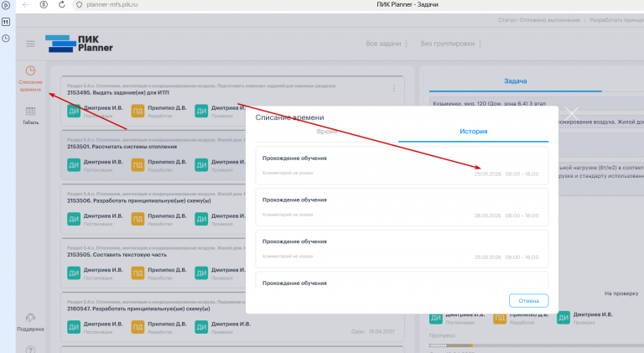Click Прилипко Д.В. name in task 2153505
Screen dimensions: 644x353
point(167,270)
